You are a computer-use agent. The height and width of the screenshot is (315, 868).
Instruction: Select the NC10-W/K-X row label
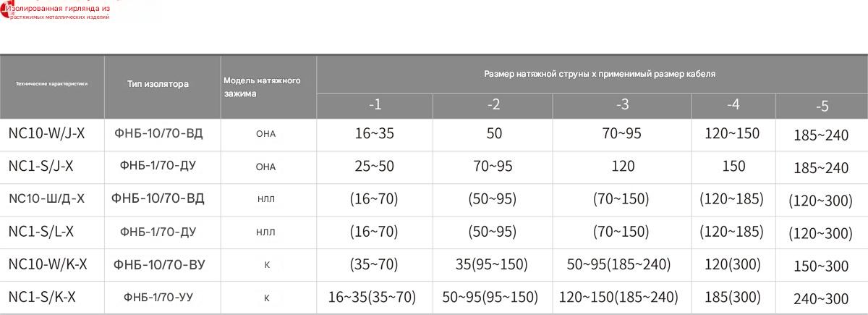(x=48, y=264)
